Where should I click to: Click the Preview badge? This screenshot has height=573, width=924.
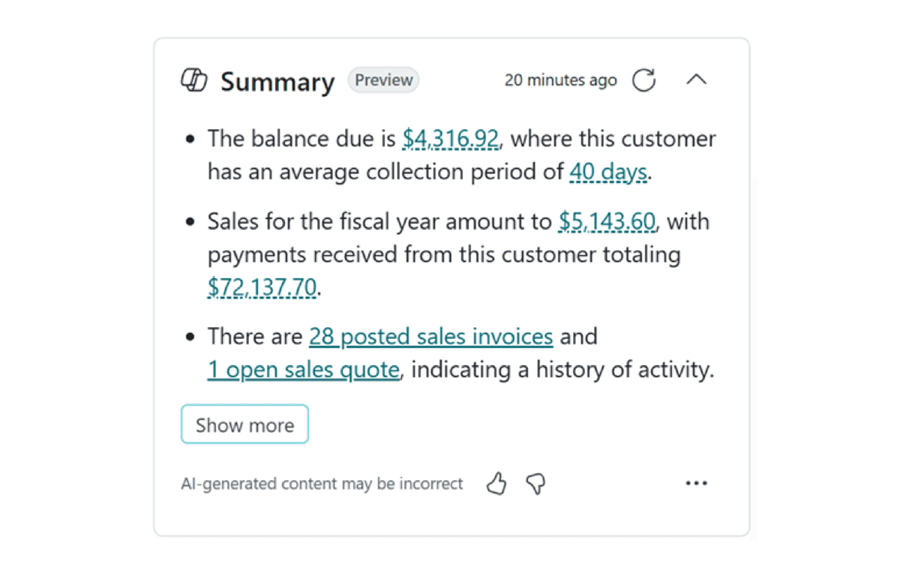click(x=383, y=80)
